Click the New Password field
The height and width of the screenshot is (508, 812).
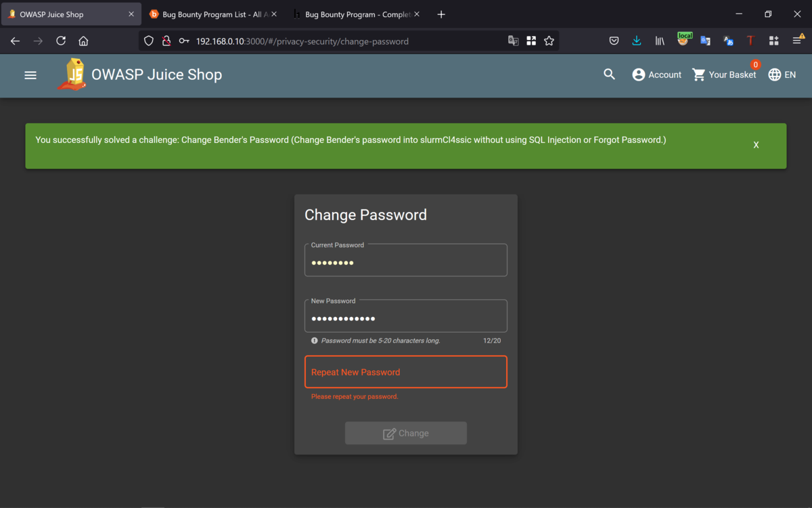point(406,316)
